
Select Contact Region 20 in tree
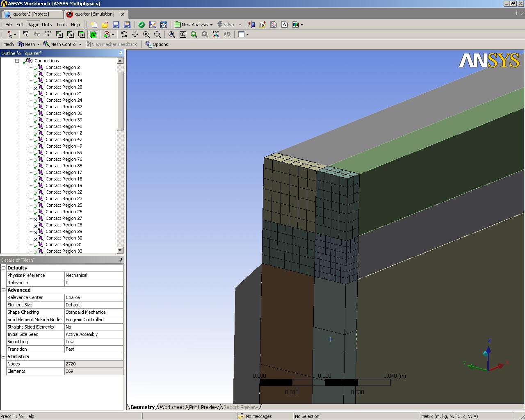[x=64, y=87]
